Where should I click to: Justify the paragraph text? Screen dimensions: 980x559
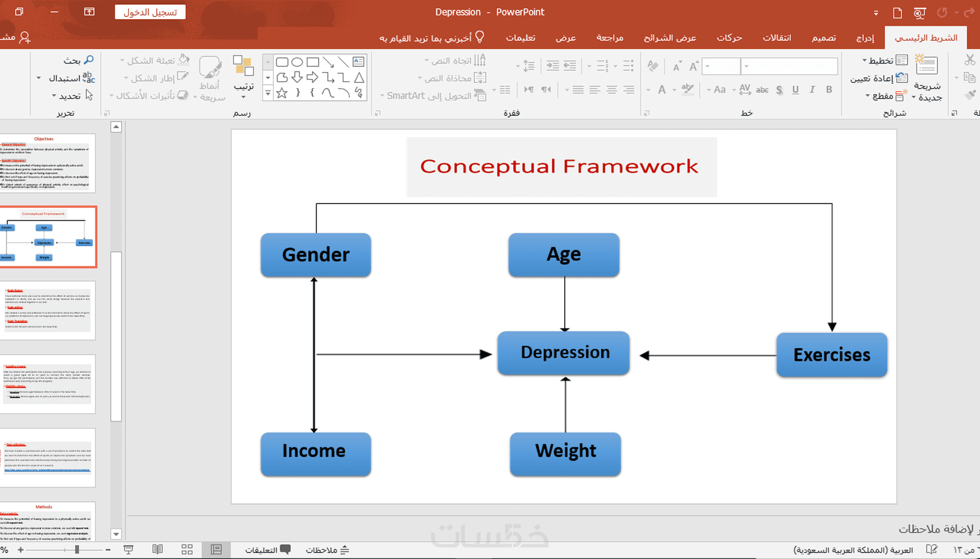(578, 90)
